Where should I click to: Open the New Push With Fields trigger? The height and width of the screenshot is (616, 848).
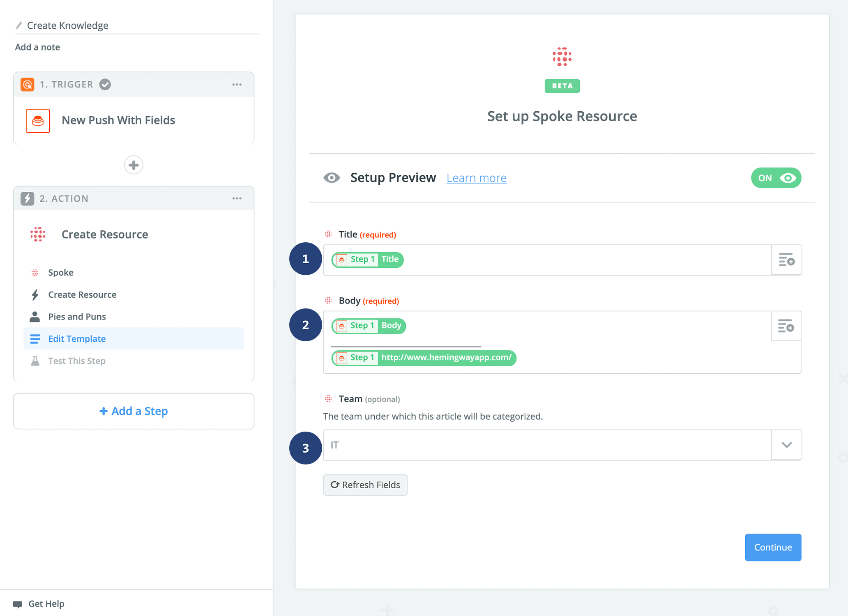[134, 121]
